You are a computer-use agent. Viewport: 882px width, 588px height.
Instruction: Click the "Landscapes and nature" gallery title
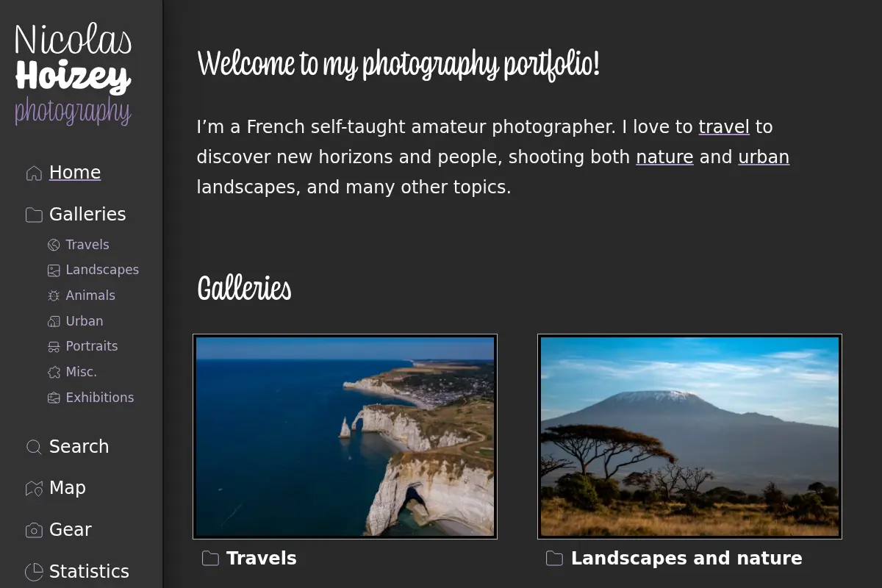click(x=686, y=559)
